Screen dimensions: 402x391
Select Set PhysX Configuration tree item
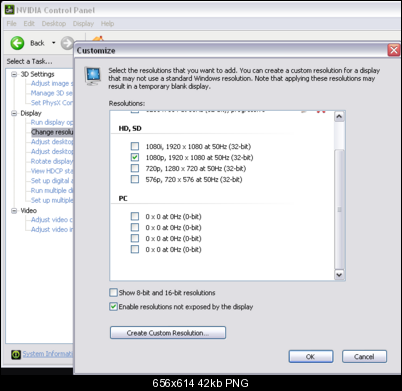[x=52, y=103]
